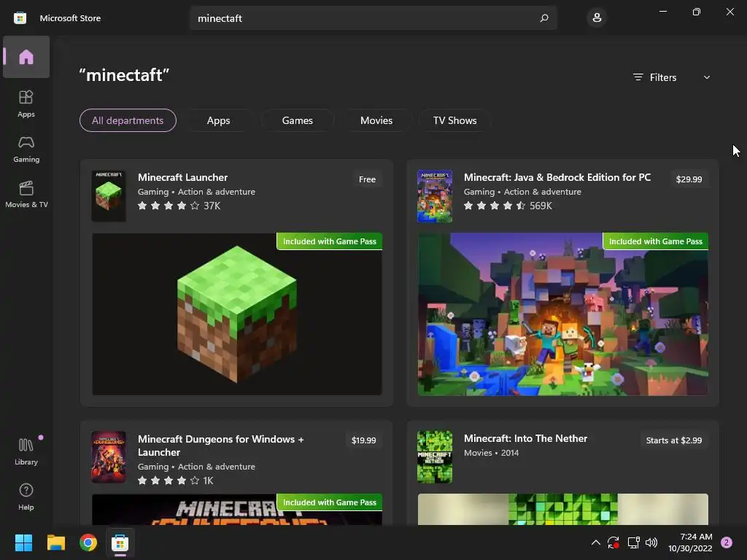747x560 pixels.
Task: Filter results by Games
Action: click(298, 120)
